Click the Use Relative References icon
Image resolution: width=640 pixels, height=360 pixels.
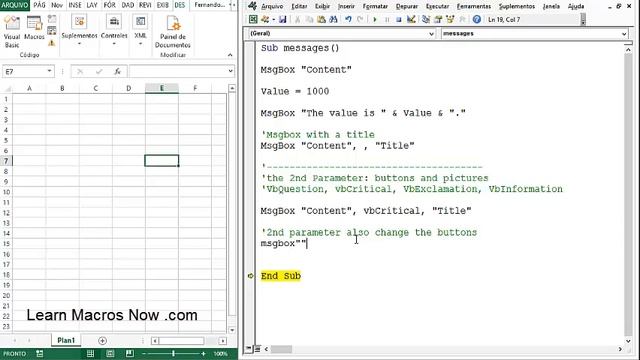pos(52,31)
